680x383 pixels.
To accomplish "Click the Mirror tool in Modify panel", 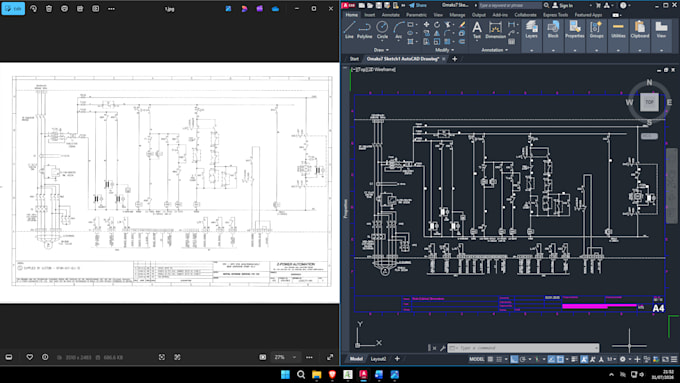I will click(437, 33).
